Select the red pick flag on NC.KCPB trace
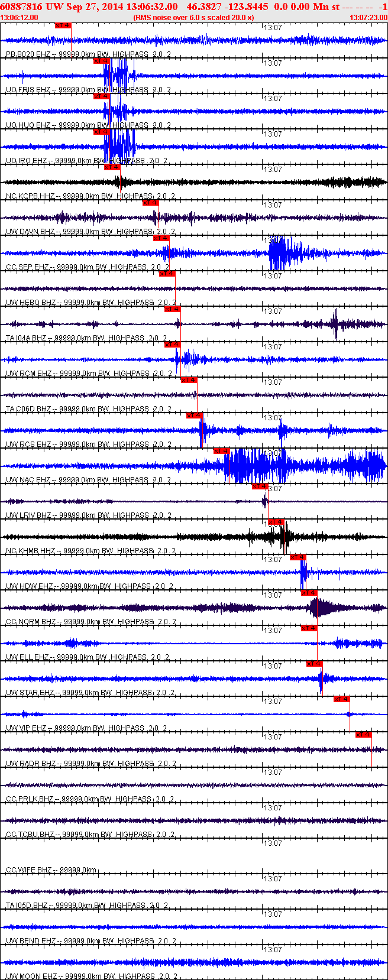 tap(112, 167)
